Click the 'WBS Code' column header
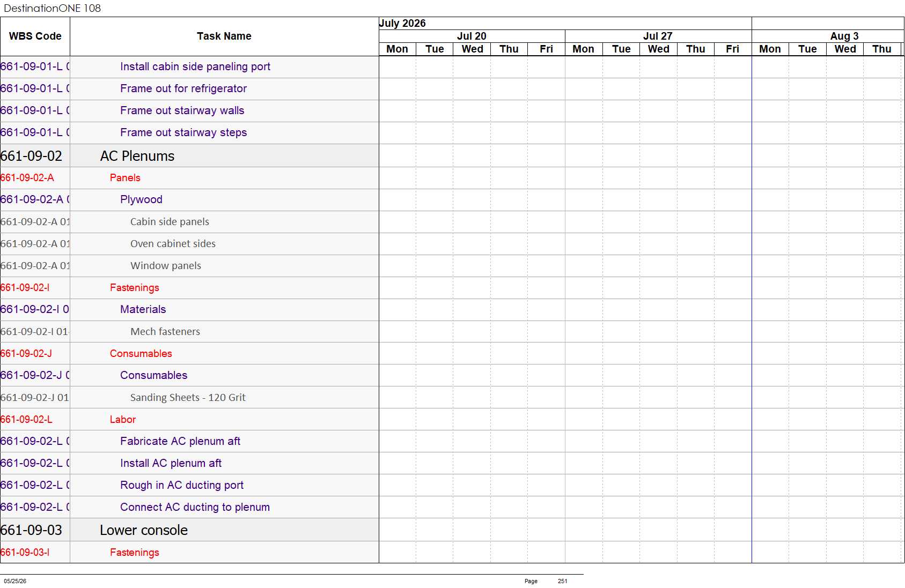The width and height of the screenshot is (905, 588). coord(35,36)
